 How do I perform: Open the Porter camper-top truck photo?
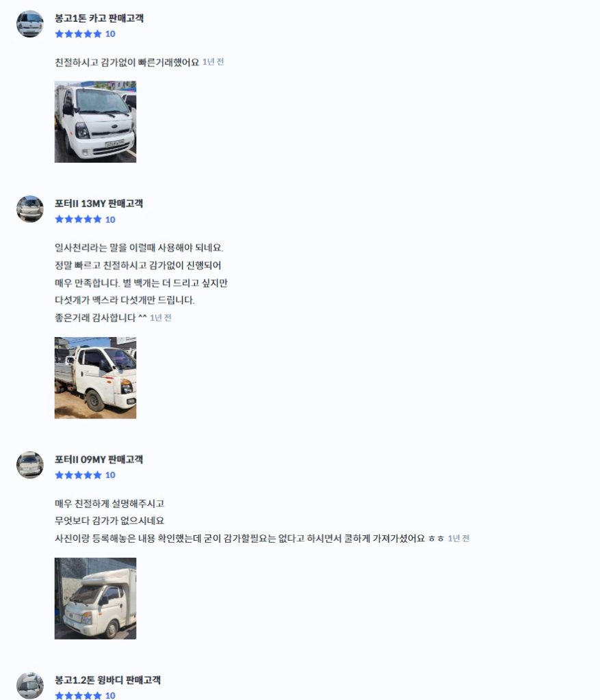[95, 598]
